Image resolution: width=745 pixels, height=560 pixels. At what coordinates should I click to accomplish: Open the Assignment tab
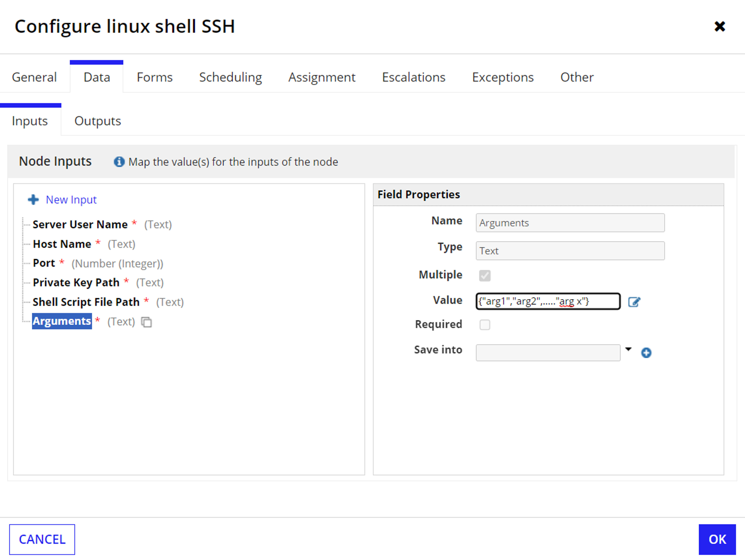point(322,77)
